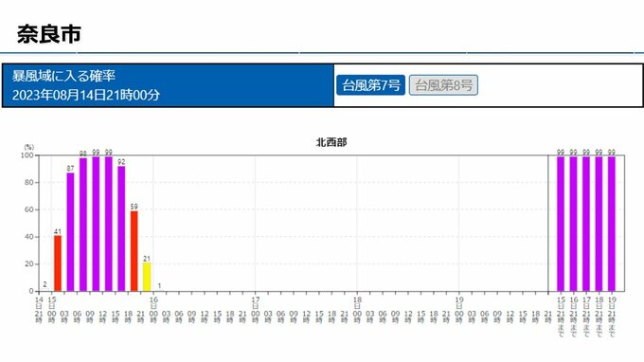Switch to the 台風第8号 tab
This screenshot has height=362, width=644.
443,85
